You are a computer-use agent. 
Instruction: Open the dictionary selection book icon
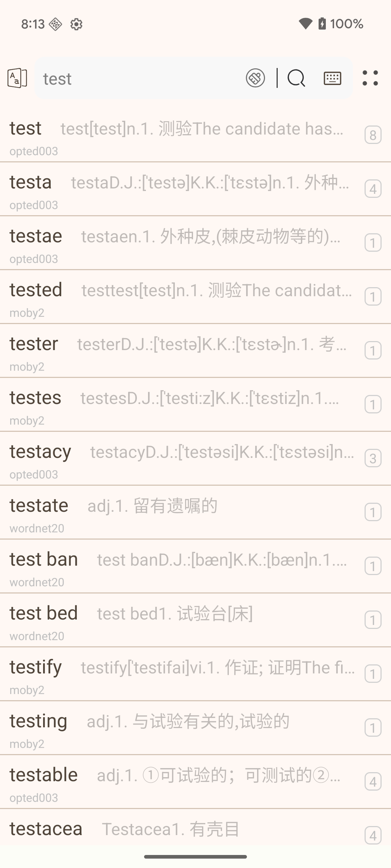click(17, 78)
